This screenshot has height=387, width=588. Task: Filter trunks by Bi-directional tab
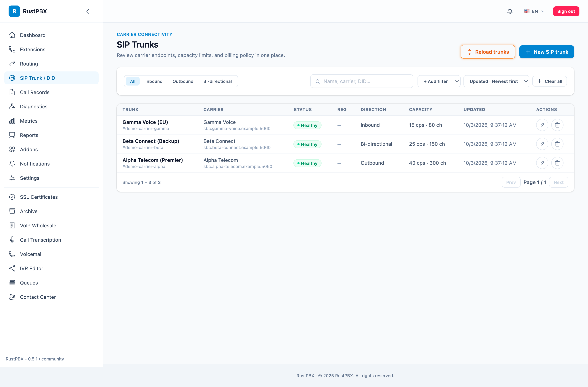[x=217, y=81]
